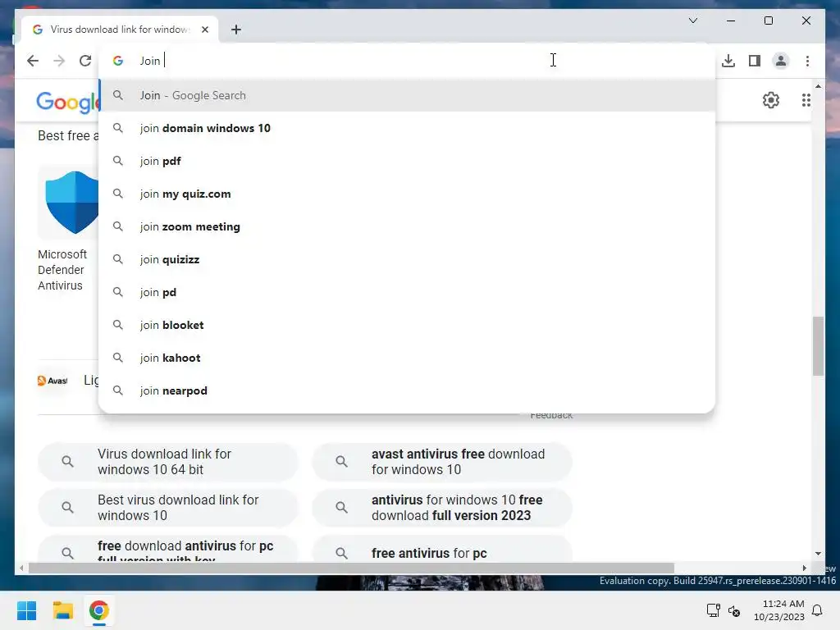Click the horizontal scroll right arrow
The height and width of the screenshot is (630, 840).
pos(804,568)
